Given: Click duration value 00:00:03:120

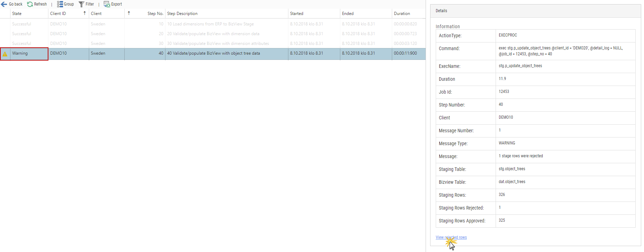Looking at the screenshot, I should click(x=405, y=44).
